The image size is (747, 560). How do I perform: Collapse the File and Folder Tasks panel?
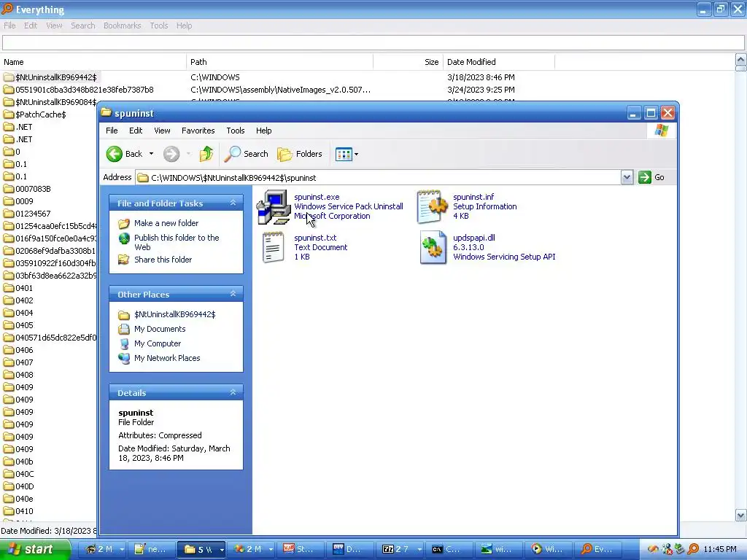pos(233,203)
